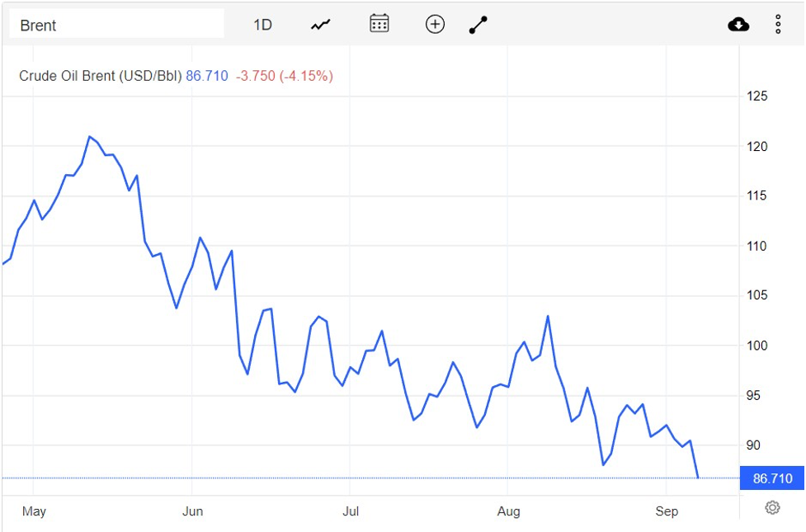The width and height of the screenshot is (806, 532).
Task: Click the Crude Oil Brent (USD/Bbl) legend title
Action: click(100, 76)
